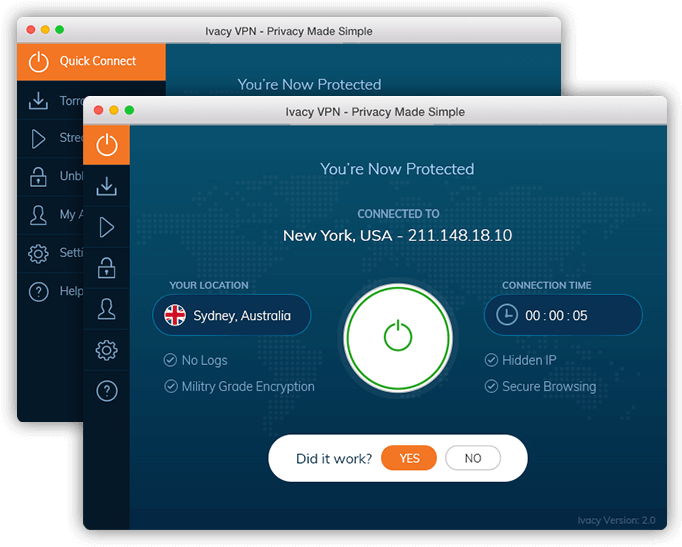Click the Militry Grade Encryption check icon
The height and width of the screenshot is (547, 682).
point(170,386)
